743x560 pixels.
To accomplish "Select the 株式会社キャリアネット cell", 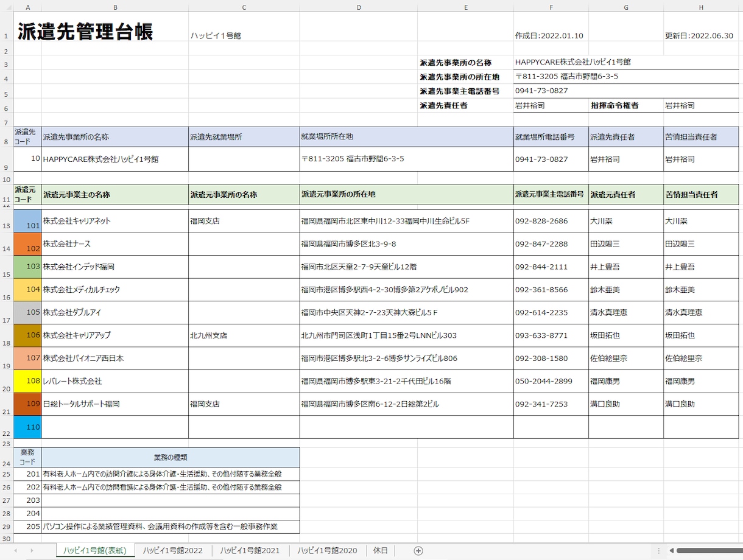I will click(115, 221).
